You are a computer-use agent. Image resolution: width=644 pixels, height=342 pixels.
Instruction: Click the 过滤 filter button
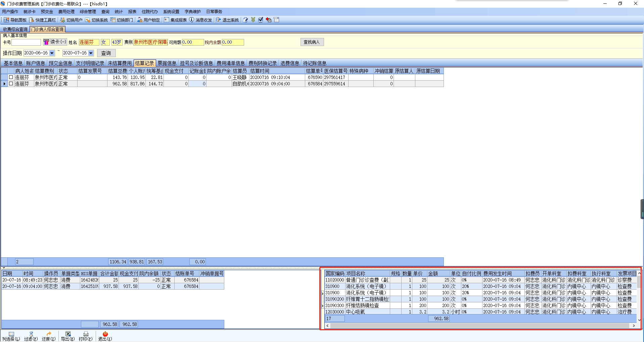[x=31, y=336]
